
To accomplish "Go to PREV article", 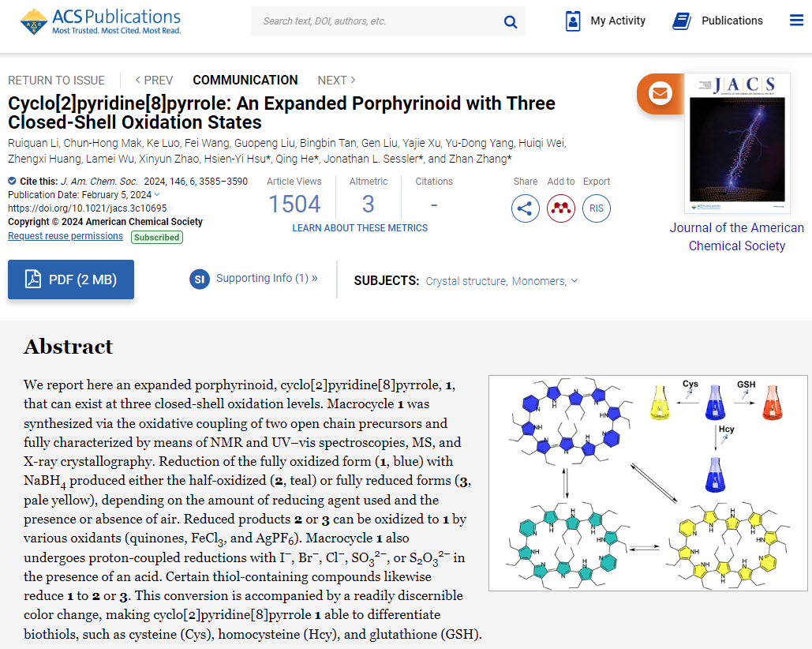I will (x=154, y=81).
